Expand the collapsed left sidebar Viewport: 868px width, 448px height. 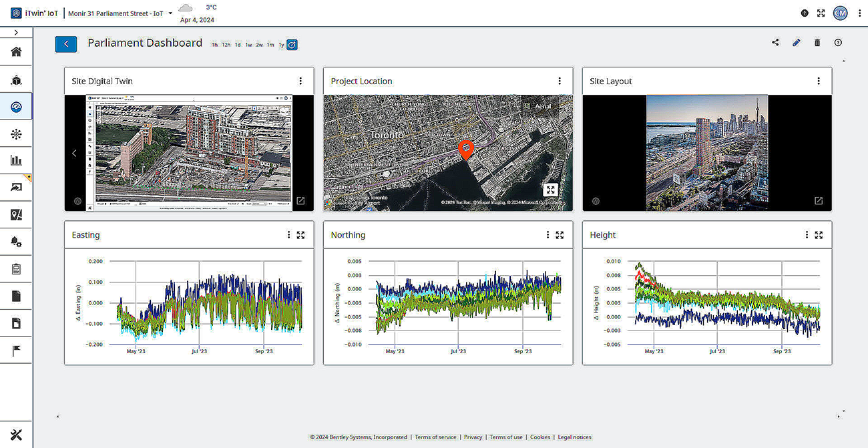tap(16, 31)
